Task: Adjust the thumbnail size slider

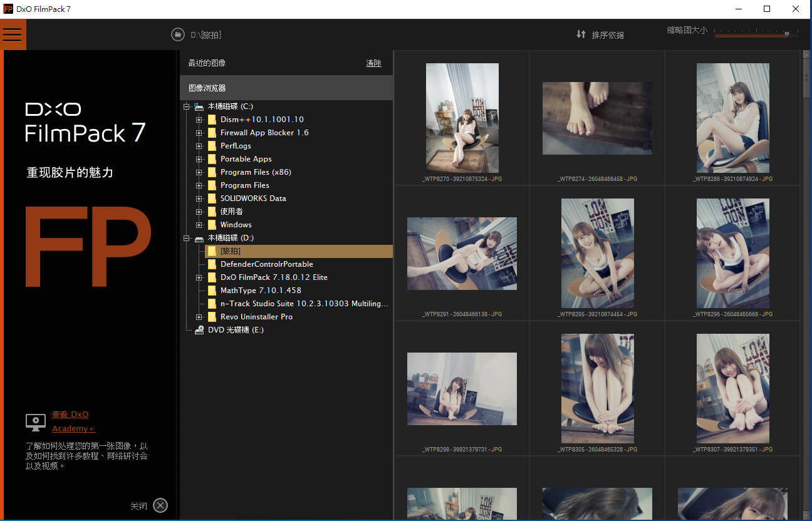Action: (x=786, y=34)
